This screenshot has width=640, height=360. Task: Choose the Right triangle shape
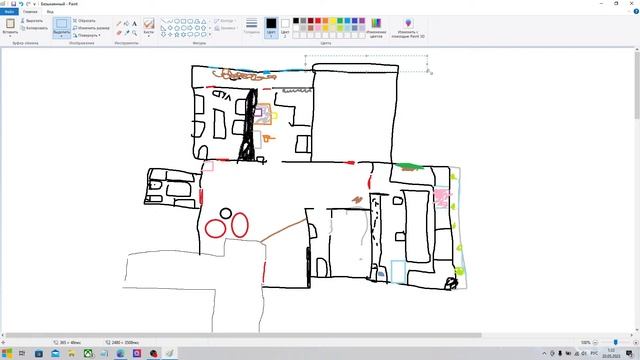(163, 28)
